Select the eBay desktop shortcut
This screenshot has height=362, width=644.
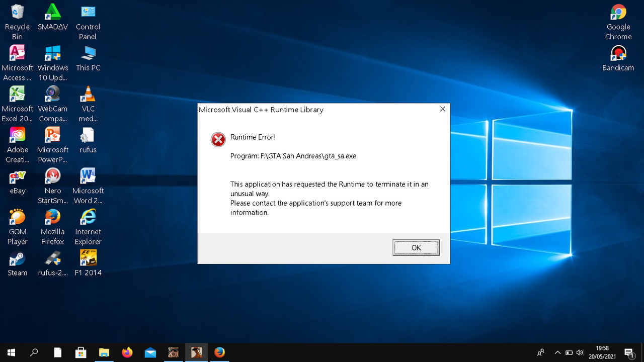[x=17, y=182]
